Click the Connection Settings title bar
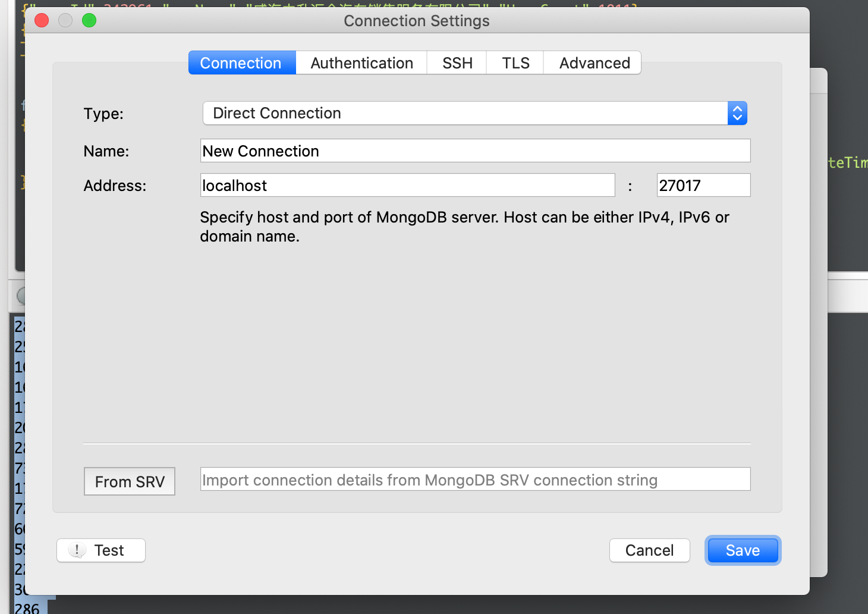868x614 pixels. (416, 21)
